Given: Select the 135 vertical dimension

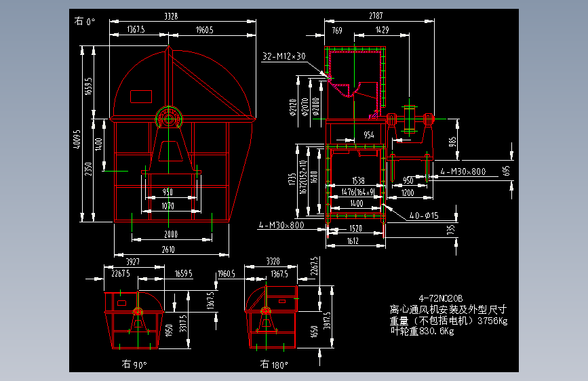Looking at the screenshot, I should [x=451, y=229].
